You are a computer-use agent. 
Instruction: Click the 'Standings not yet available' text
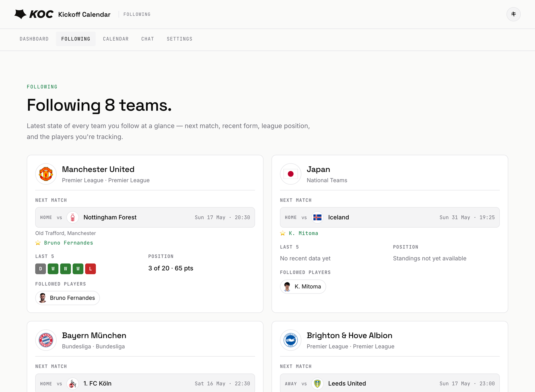click(x=430, y=258)
